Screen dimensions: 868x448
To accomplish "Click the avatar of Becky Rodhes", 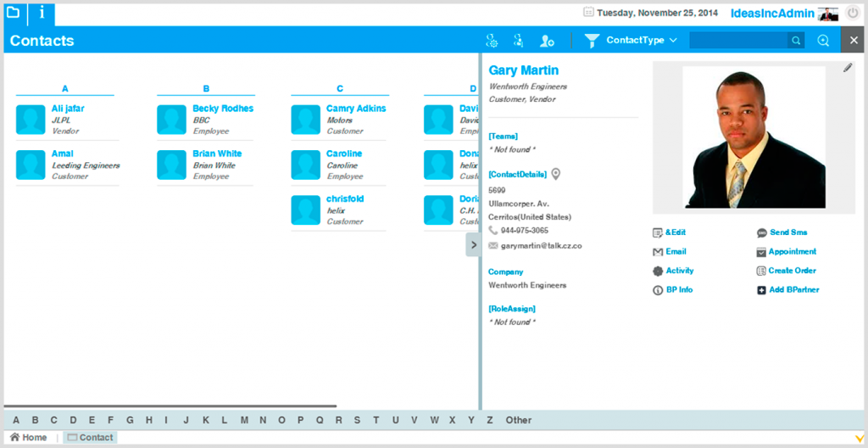I will click(x=171, y=119).
